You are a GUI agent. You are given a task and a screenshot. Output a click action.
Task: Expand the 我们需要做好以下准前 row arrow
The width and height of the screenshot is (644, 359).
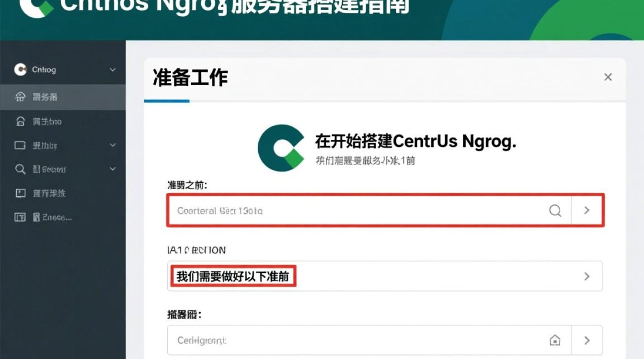pyautogui.click(x=586, y=276)
